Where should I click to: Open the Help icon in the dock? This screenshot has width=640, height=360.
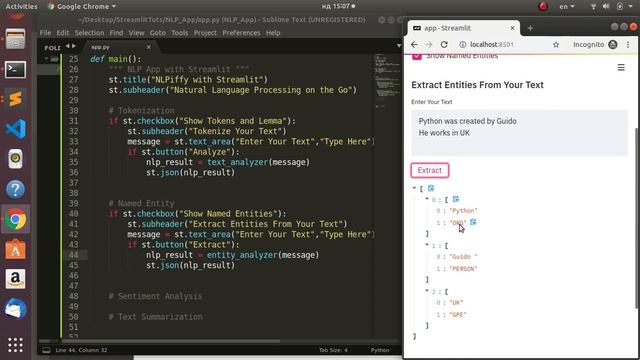click(x=16, y=189)
